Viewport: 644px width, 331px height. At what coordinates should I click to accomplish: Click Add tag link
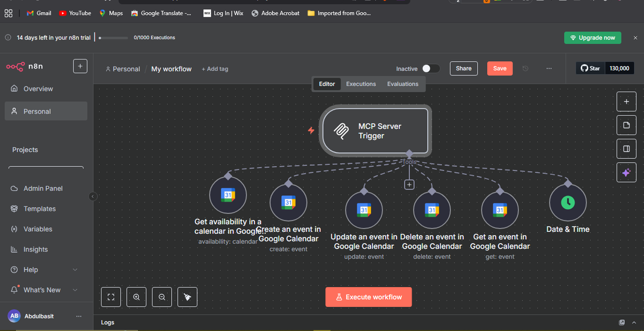coord(215,69)
